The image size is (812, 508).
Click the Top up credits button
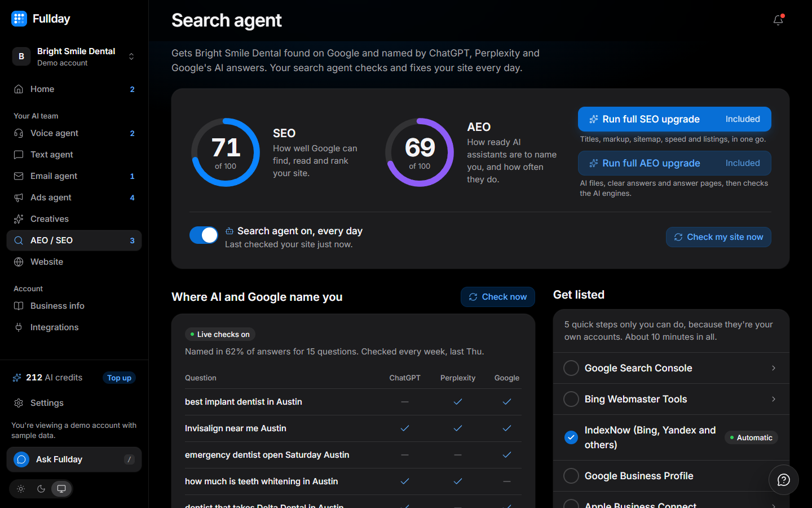119,378
